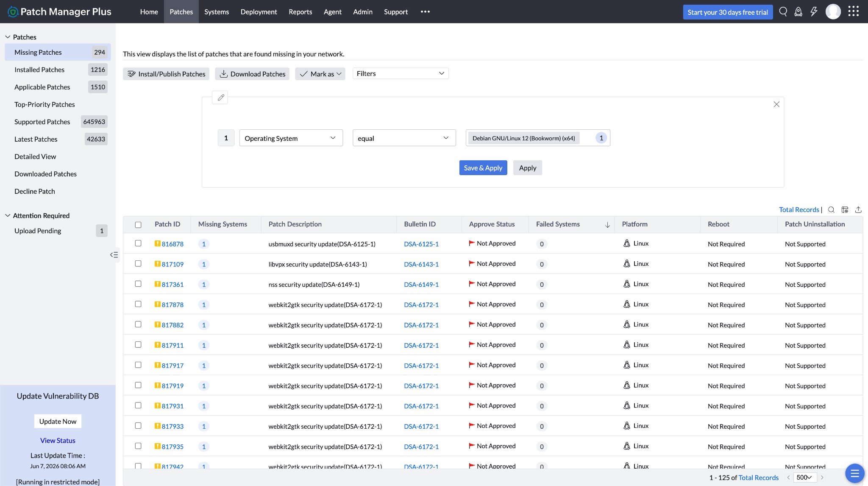
Task: Open the lightning bolt quick actions icon
Action: pyautogui.click(x=814, y=12)
